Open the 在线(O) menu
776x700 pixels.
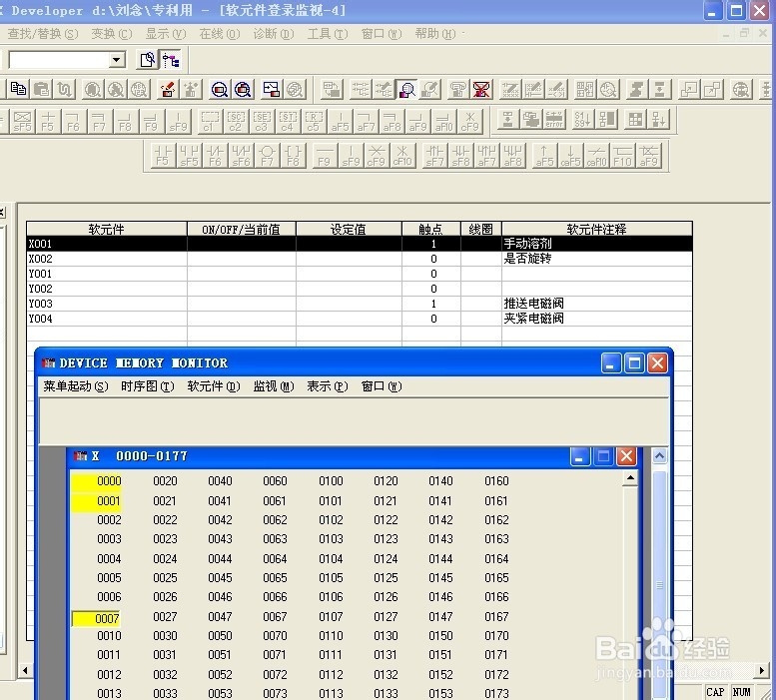[220, 34]
